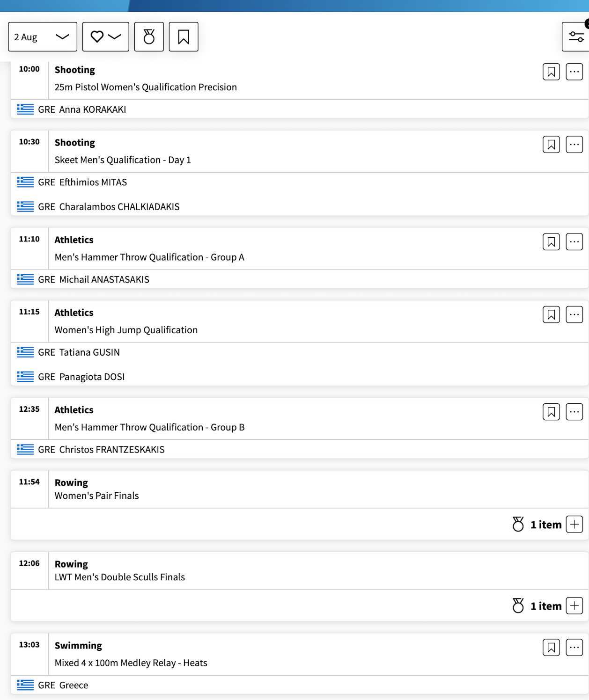Open the 2 Aug date dropdown

pyautogui.click(x=43, y=36)
